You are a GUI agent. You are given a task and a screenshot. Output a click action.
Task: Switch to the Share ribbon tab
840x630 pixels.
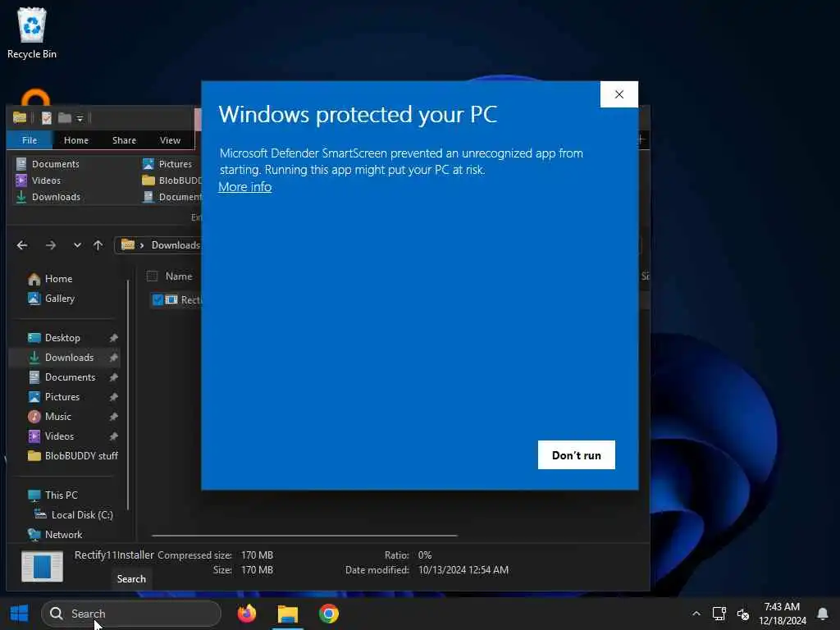point(124,139)
